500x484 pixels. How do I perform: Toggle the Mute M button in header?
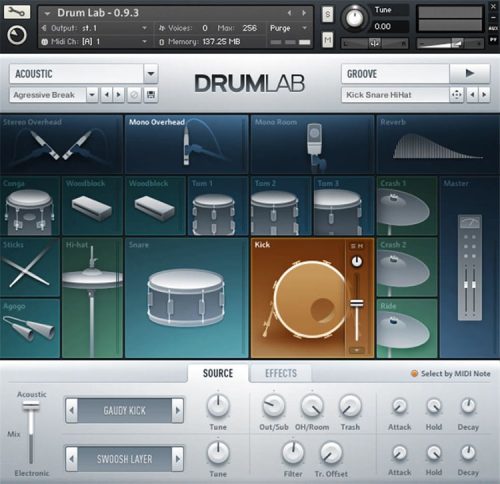328,40
